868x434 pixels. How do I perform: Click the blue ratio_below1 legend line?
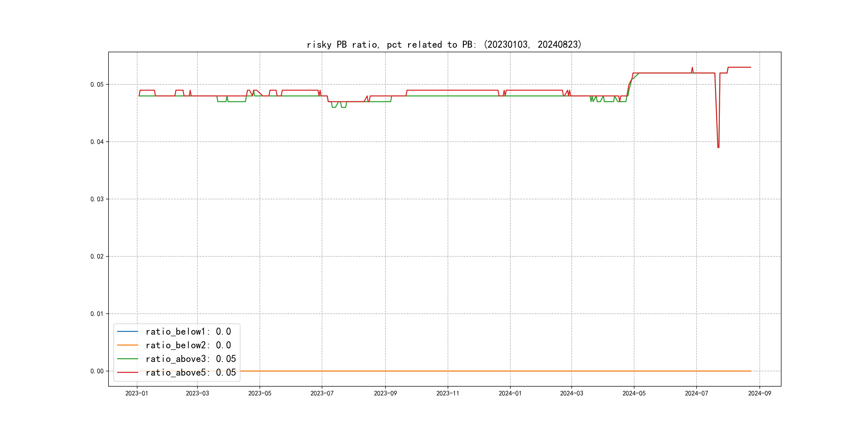click(127, 332)
